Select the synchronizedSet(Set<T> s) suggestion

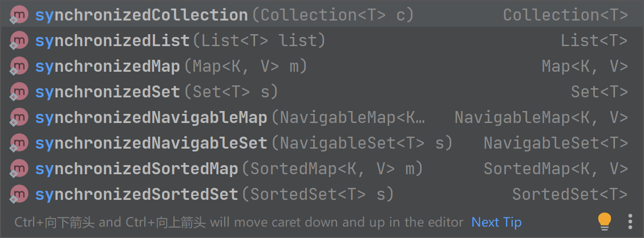click(157, 92)
